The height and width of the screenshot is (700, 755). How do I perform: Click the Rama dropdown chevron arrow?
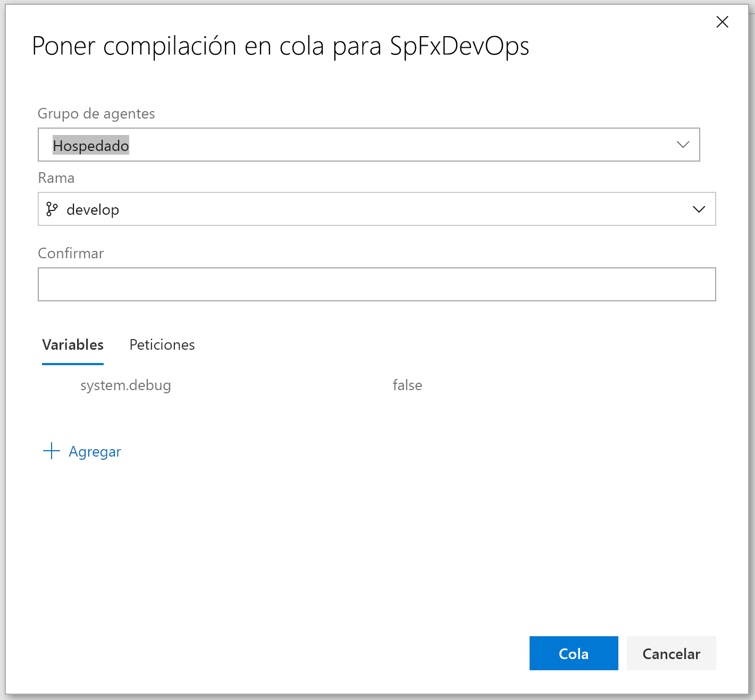(699, 209)
